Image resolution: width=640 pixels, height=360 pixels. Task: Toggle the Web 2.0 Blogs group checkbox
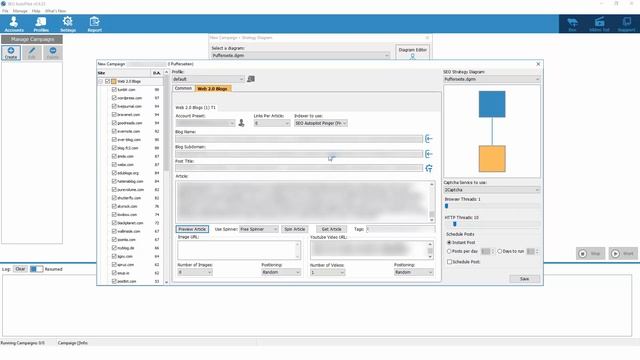(x=108, y=82)
